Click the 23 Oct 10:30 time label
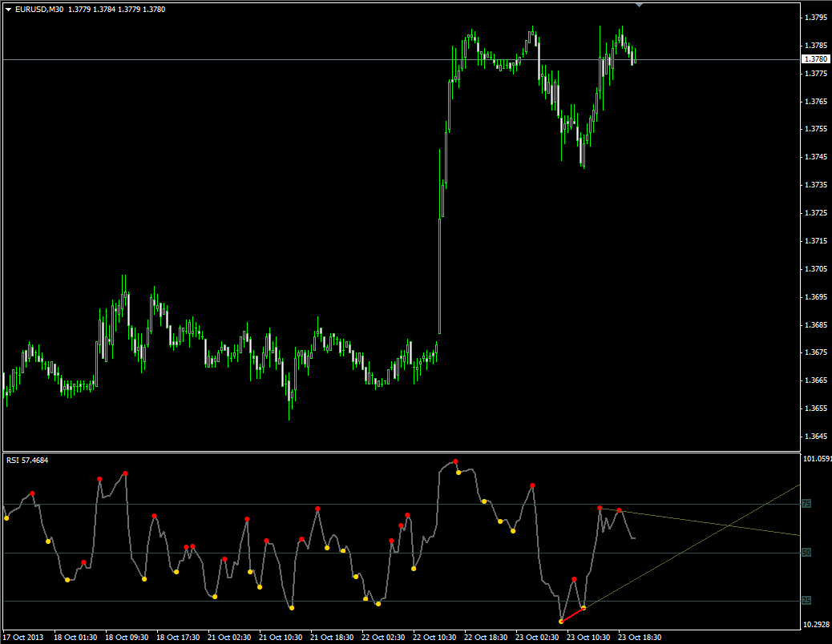Image resolution: width=832 pixels, height=644 pixels. coord(588,637)
